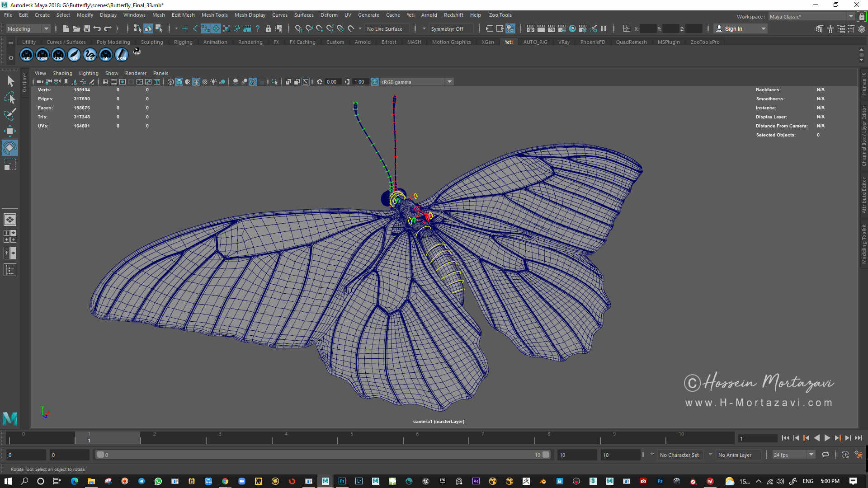This screenshot has height=488, width=868.
Task: Open Render Settings clapperboard gear icon
Action: (562, 28)
